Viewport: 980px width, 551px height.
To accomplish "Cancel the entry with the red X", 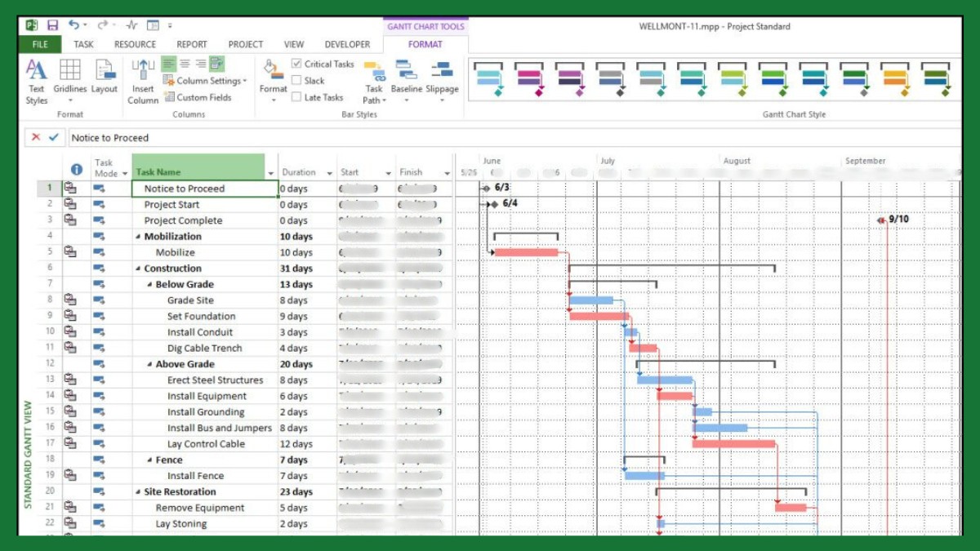I will (36, 137).
